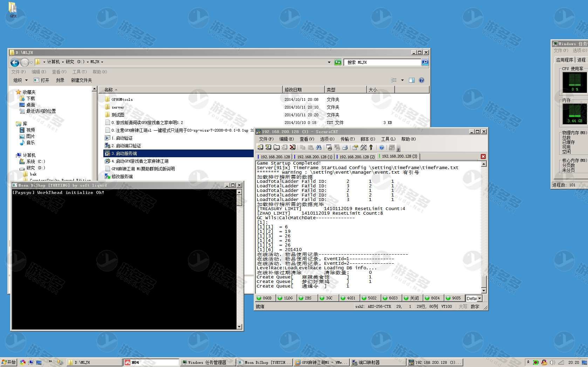Switch to the 进程 tab in Task Manager

coord(581,60)
